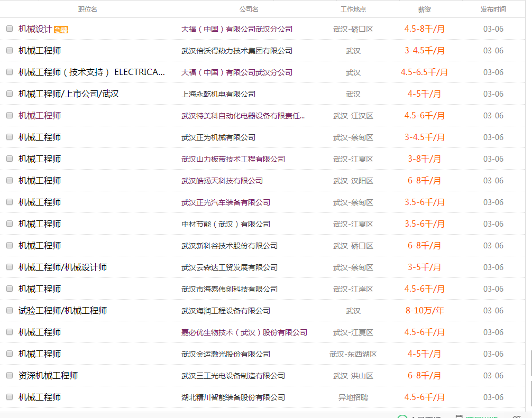View company 中材节能（武汉）有限公司
This screenshot has width=532, height=418.
226,225
